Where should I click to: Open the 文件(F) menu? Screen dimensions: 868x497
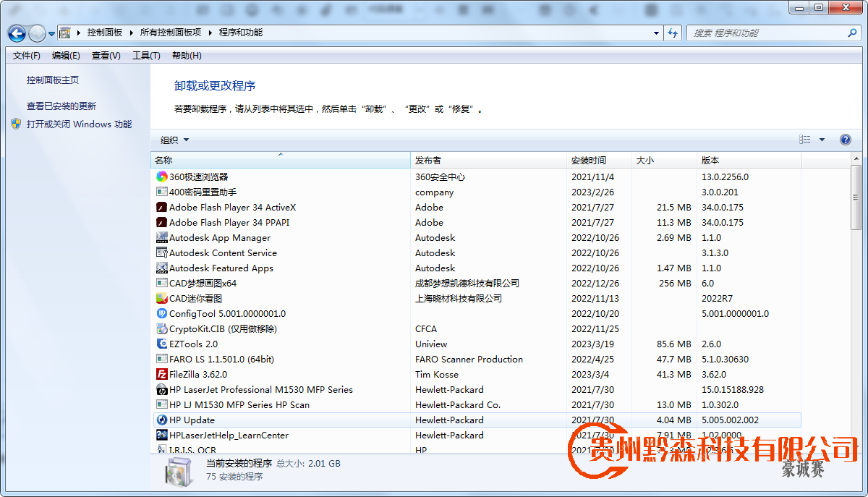27,56
